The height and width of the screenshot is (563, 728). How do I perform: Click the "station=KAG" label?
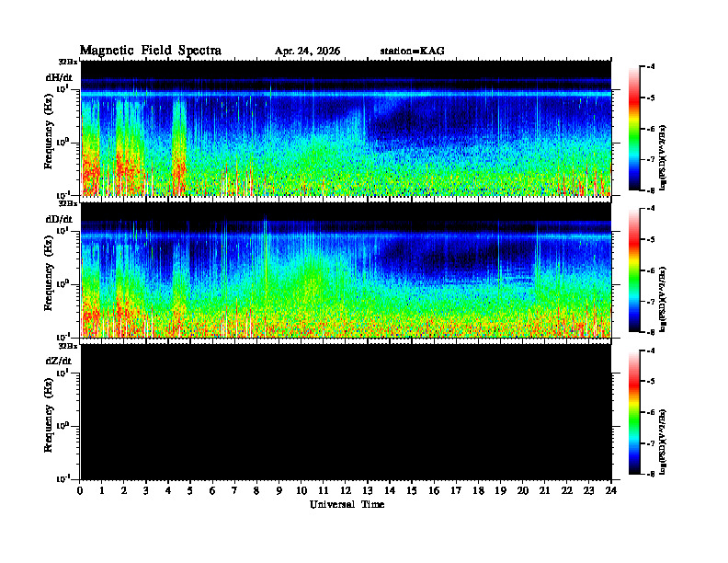click(413, 52)
